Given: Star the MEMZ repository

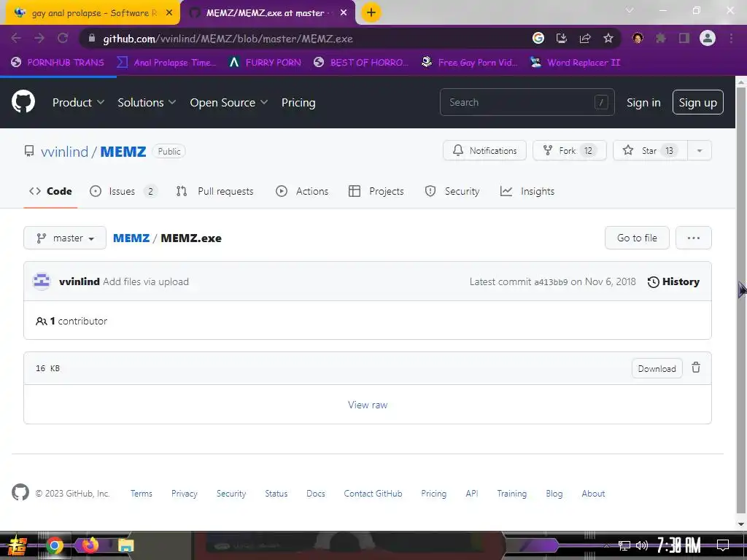Looking at the screenshot, I should [x=650, y=150].
